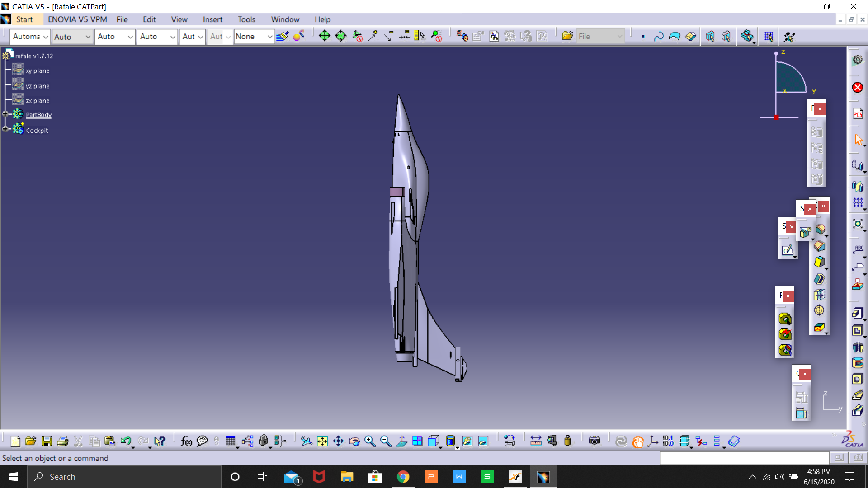Select the xy plane in the tree

[38, 71]
